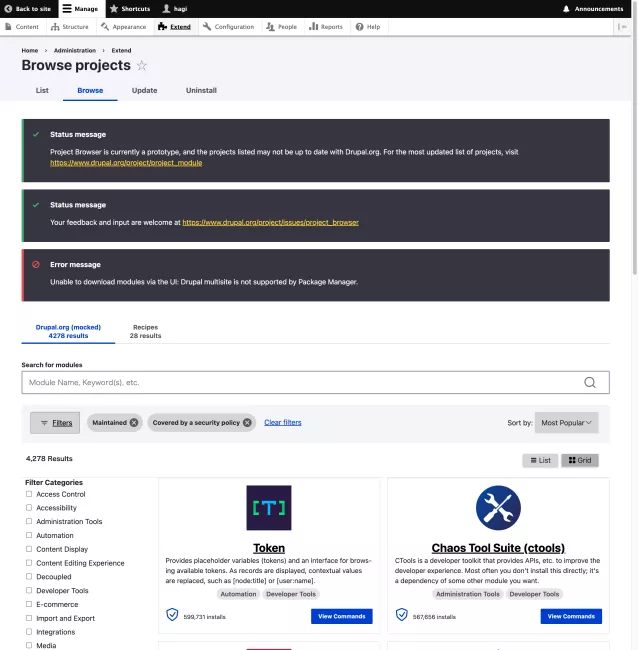Click the search magnifier icon
Viewport: 638px width, 650px height.
pos(589,382)
